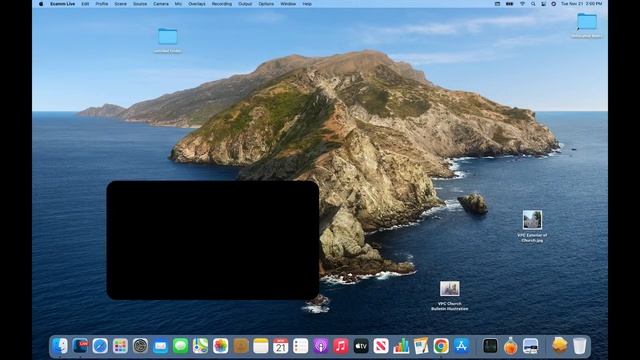The image size is (640, 360).
Task: Select the folder alias at top right
Action: click(x=587, y=21)
